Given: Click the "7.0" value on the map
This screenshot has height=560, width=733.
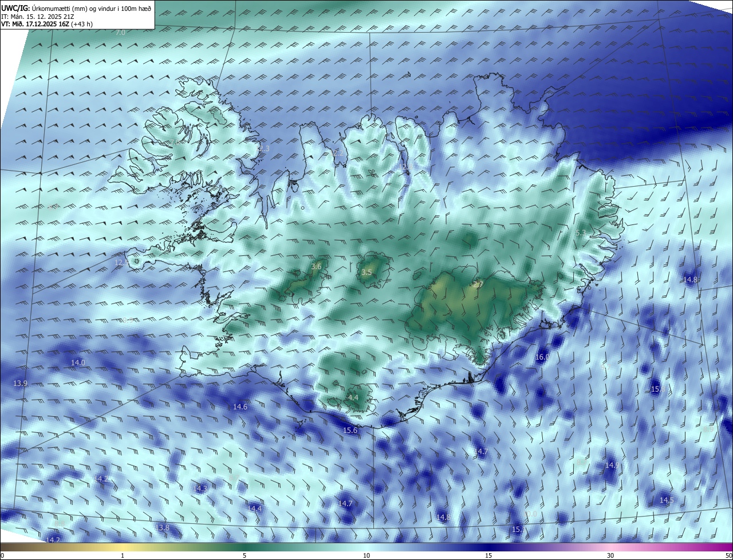Looking at the screenshot, I should pos(120,33).
